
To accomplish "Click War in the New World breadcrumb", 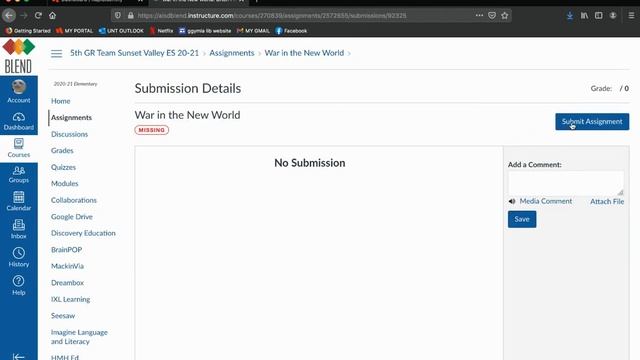I will 304,53.
